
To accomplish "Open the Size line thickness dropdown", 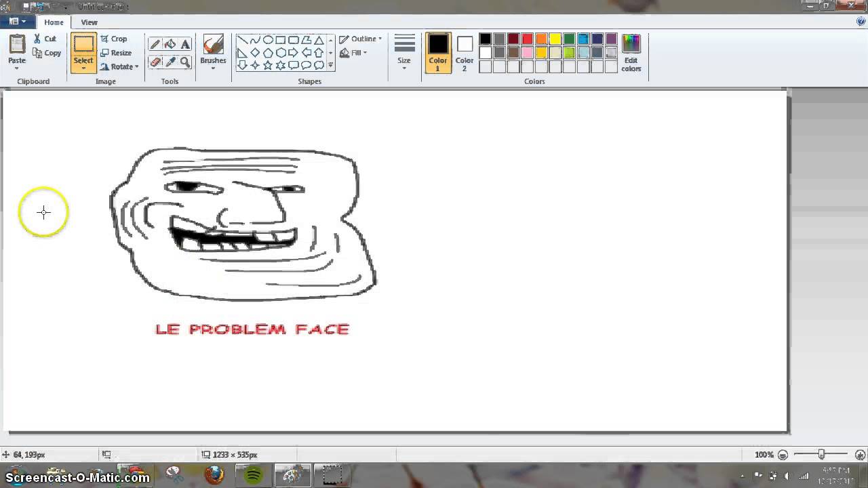I will pyautogui.click(x=404, y=53).
